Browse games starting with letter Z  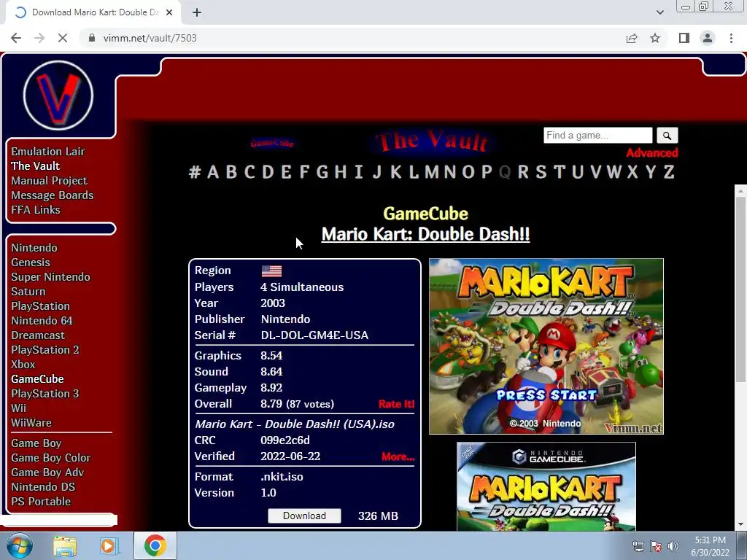click(669, 172)
